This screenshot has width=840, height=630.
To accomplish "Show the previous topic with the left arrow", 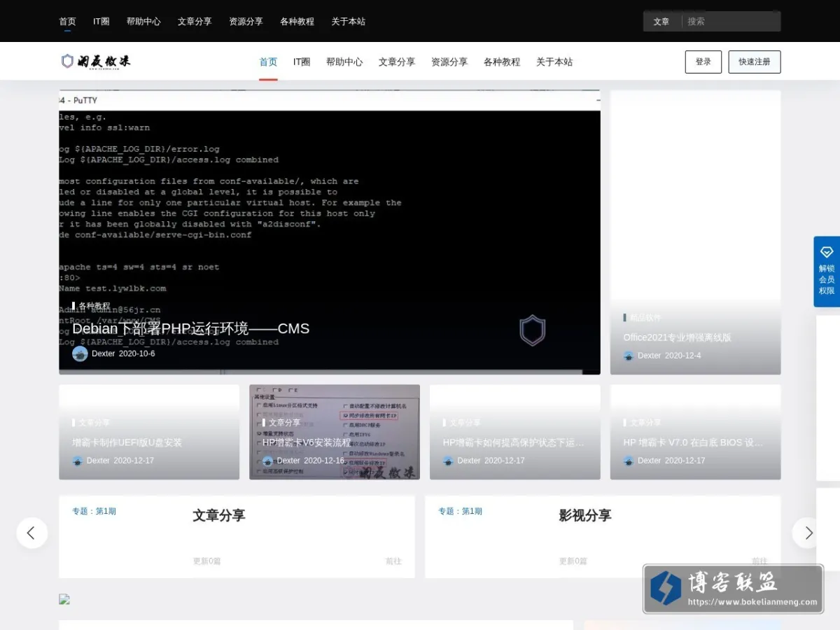I will click(31, 533).
